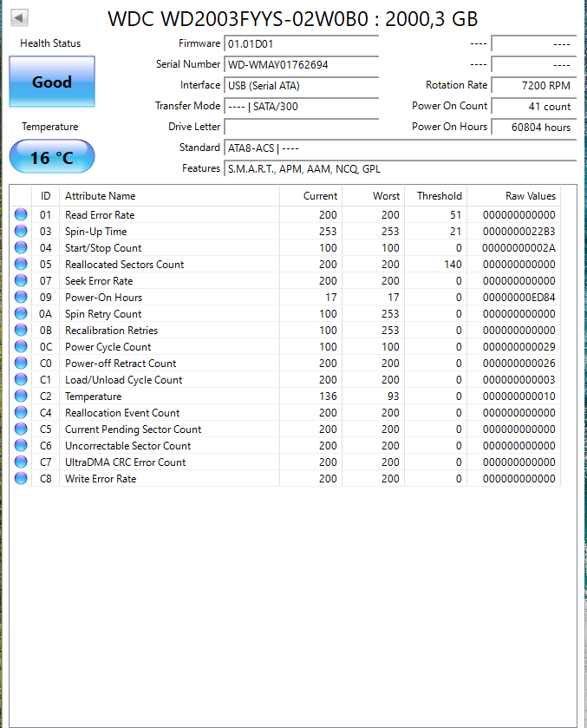
Task: Sort by the ID column header
Action: point(45,196)
